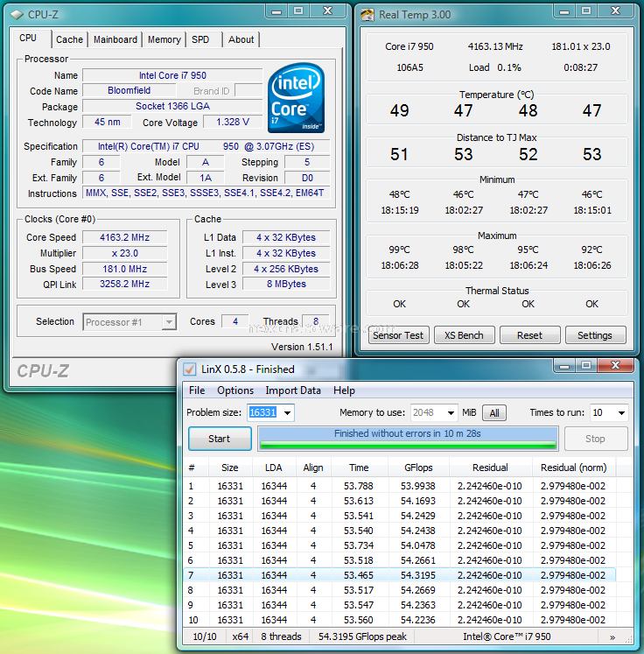Image resolution: width=644 pixels, height=654 pixels.
Task: Open the LinX File menu
Action: pos(197,390)
